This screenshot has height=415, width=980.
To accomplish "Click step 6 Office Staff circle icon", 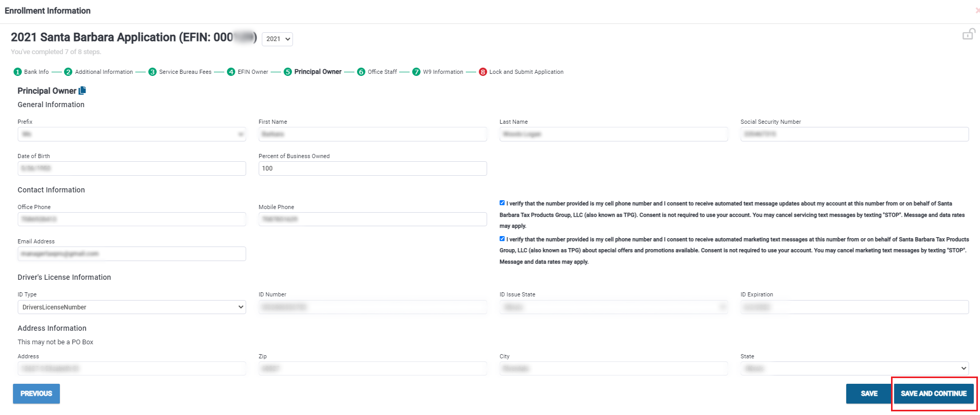I will point(361,72).
